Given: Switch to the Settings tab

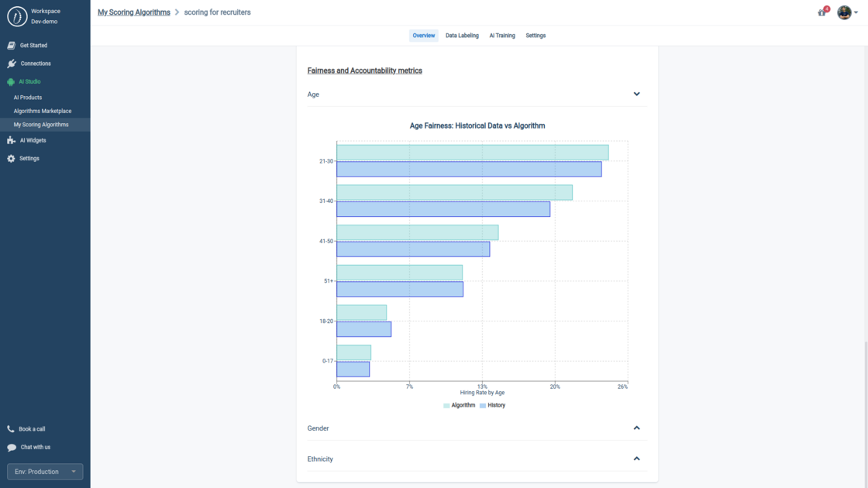Looking at the screenshot, I should (x=536, y=36).
